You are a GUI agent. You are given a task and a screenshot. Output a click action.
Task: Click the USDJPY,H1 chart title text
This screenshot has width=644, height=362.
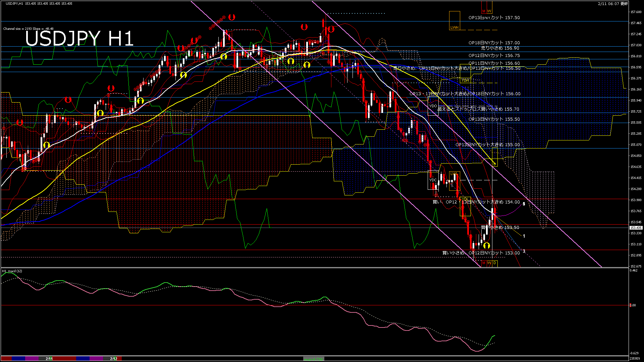click(14, 3)
